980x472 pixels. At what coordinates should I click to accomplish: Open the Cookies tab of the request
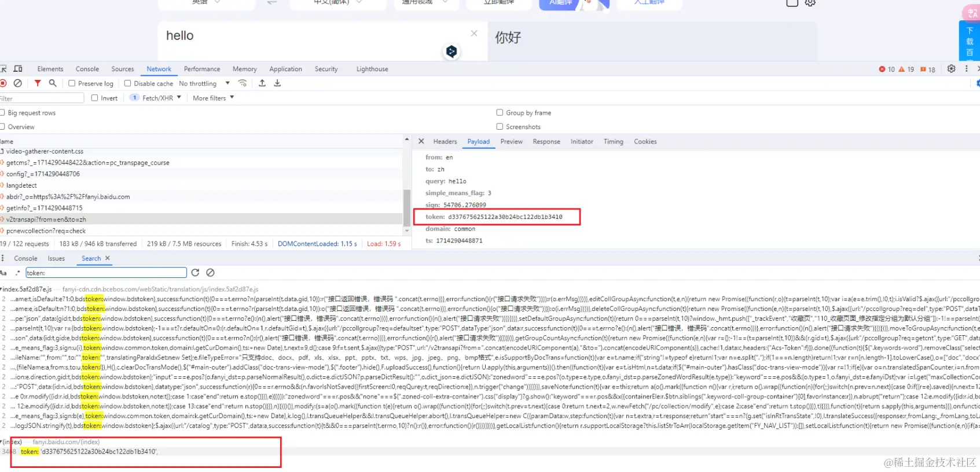pyautogui.click(x=645, y=141)
